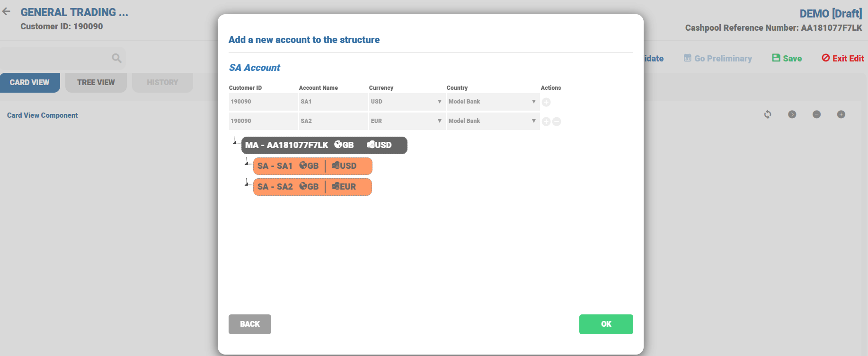The image size is (868, 356).
Task: Add a row using SA1 plus icon
Action: click(546, 102)
